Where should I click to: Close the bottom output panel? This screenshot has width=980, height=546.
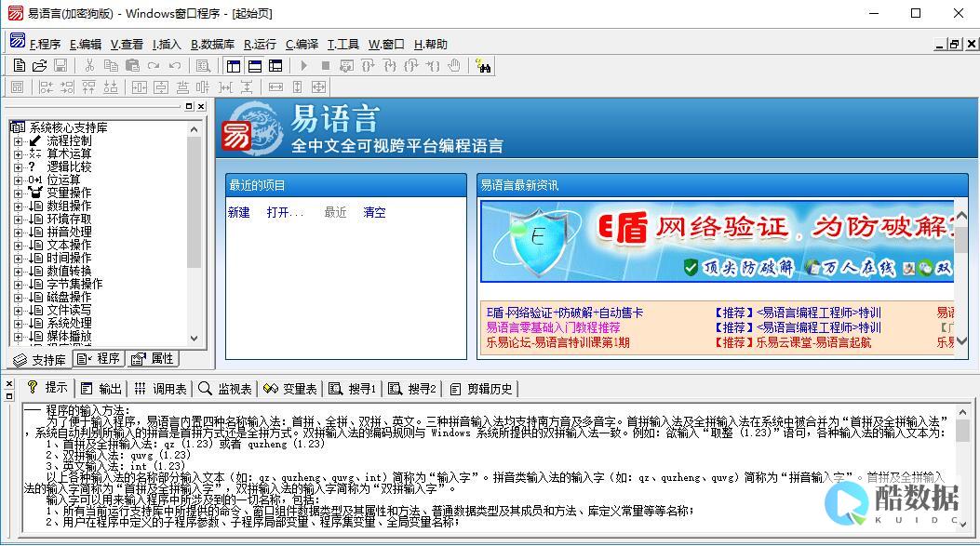(8, 383)
